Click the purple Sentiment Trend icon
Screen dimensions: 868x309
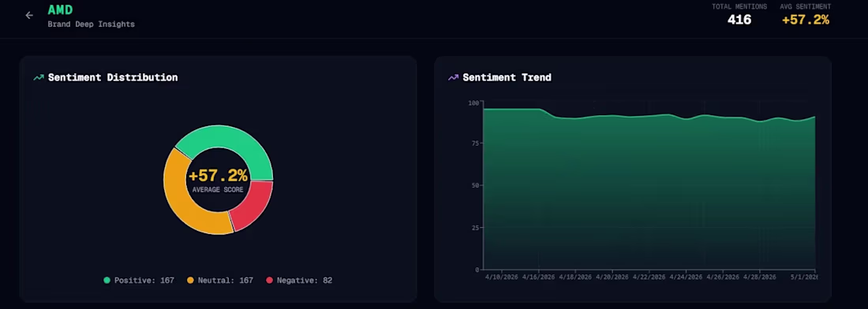pos(453,78)
